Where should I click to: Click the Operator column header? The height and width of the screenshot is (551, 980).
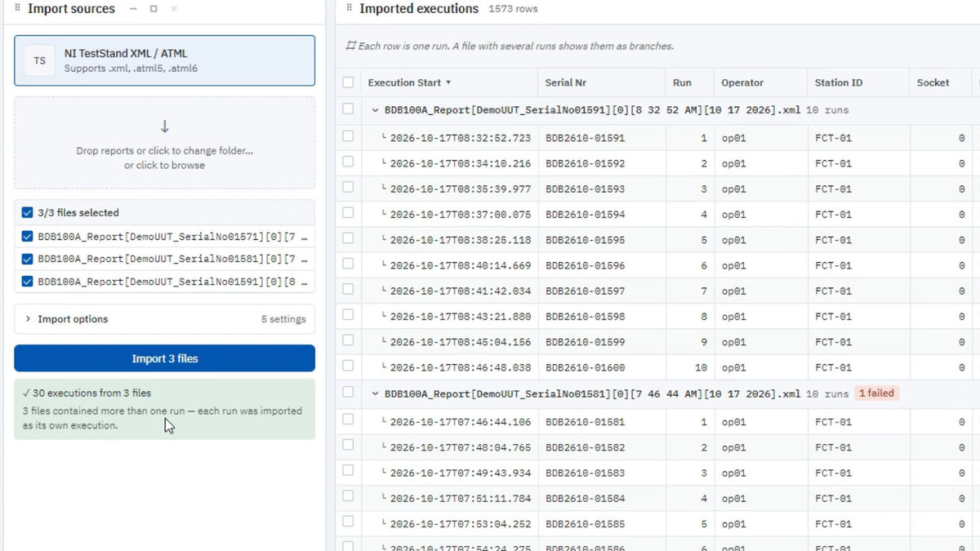click(x=742, y=82)
